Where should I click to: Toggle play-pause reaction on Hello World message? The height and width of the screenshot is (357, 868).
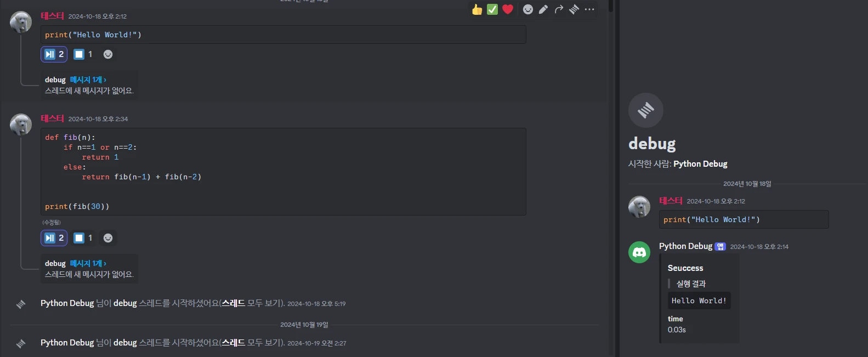tap(54, 54)
